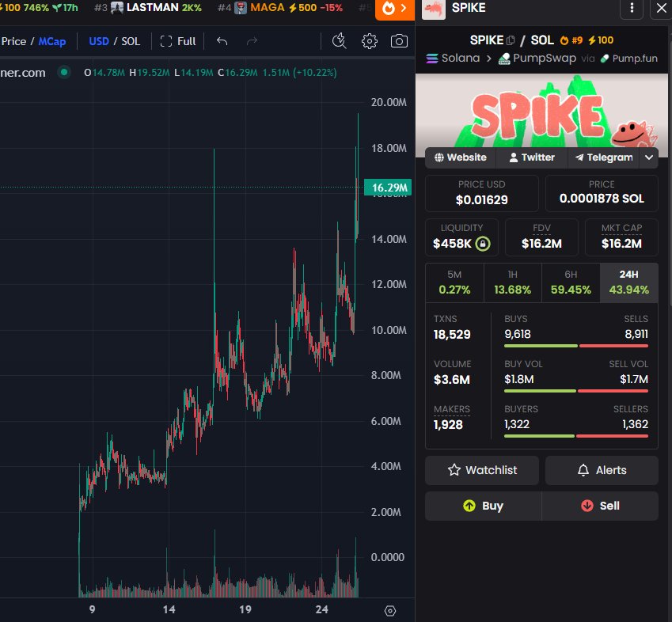This screenshot has width=672, height=622.
Task: Open the SPIKE Website link
Action: click(x=461, y=157)
